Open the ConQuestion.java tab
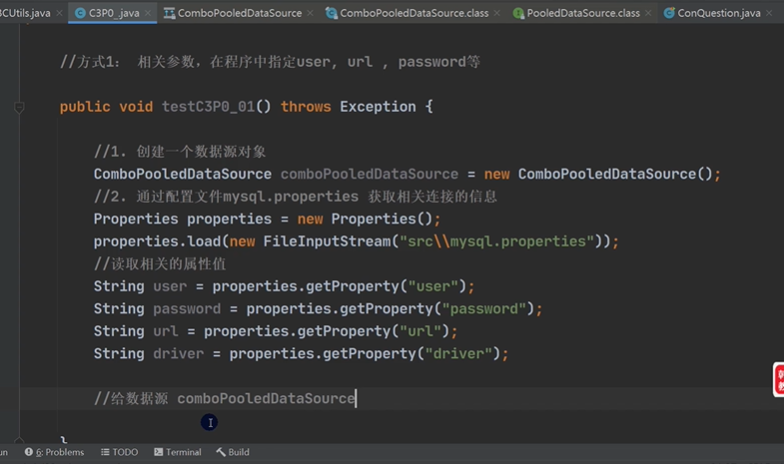 718,13
